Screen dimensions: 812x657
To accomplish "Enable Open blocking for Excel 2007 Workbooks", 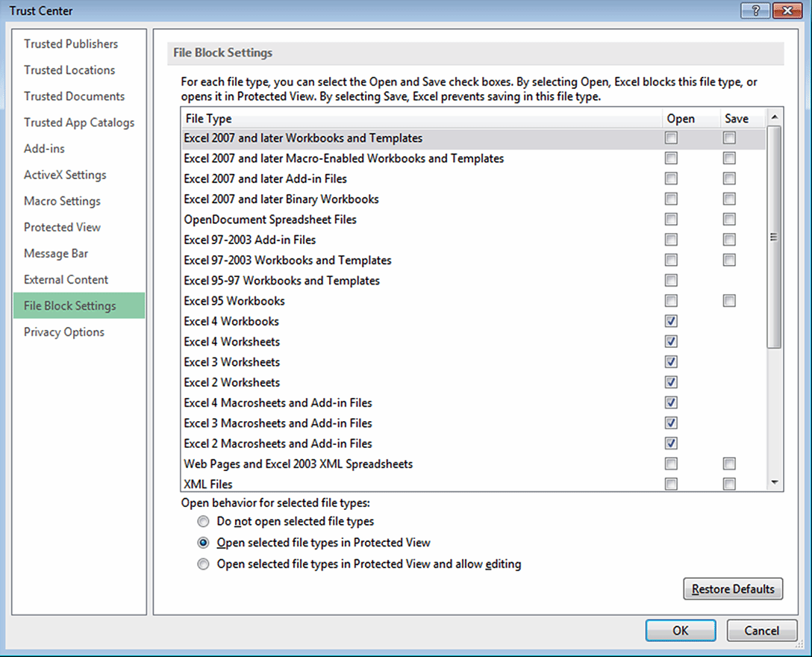I will click(x=670, y=137).
